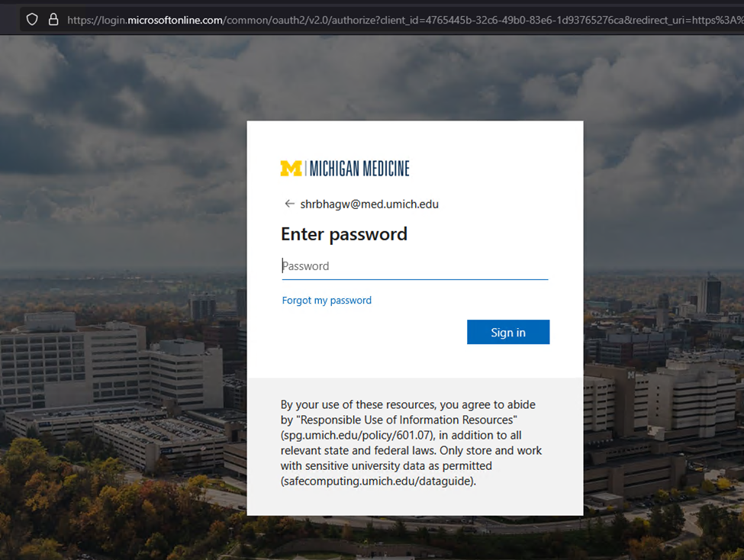Click the spg.umich.edu/policy/601.07 policy reference
The height and width of the screenshot is (560, 744).
[x=358, y=435]
